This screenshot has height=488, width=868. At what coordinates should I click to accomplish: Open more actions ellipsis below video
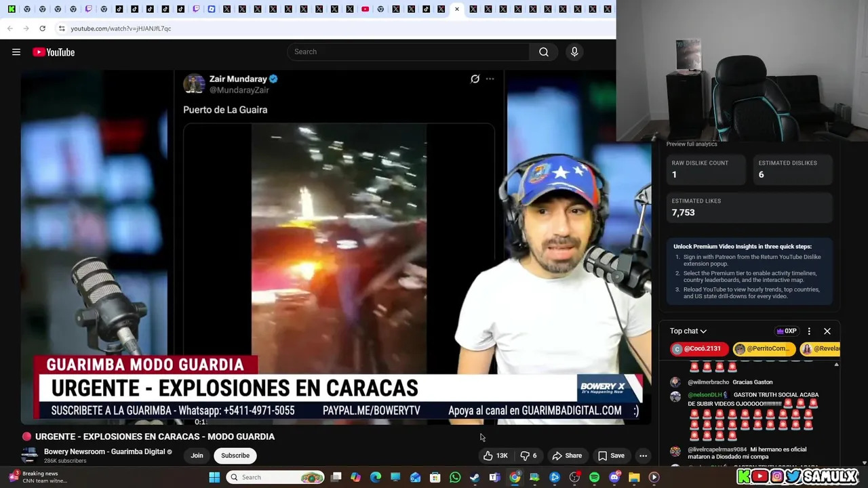tap(643, 455)
